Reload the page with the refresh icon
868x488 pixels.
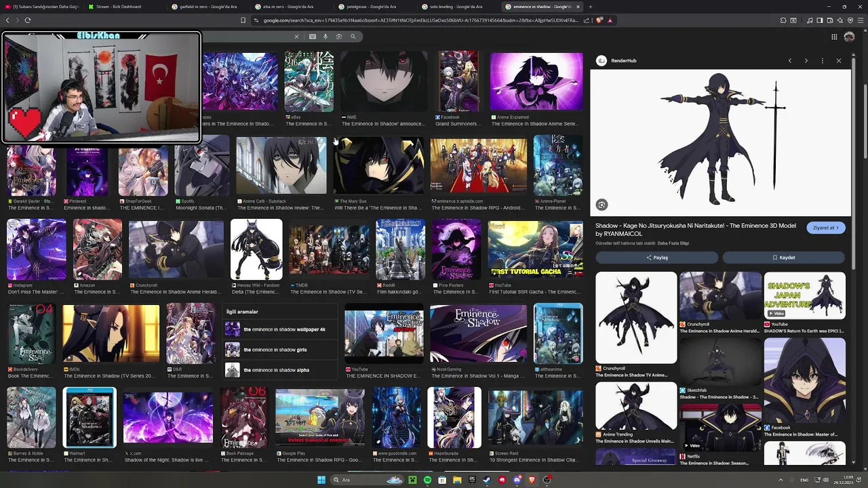[28, 20]
